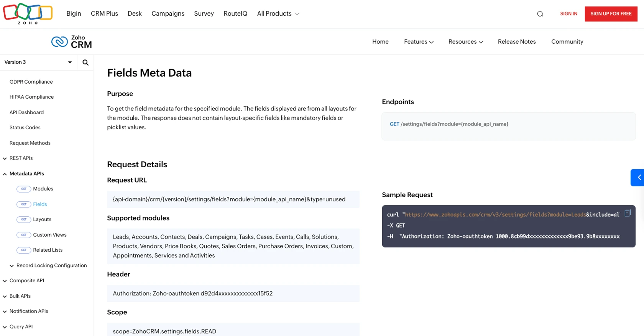Go to Home in CRM nav
644x336 pixels.
point(380,41)
